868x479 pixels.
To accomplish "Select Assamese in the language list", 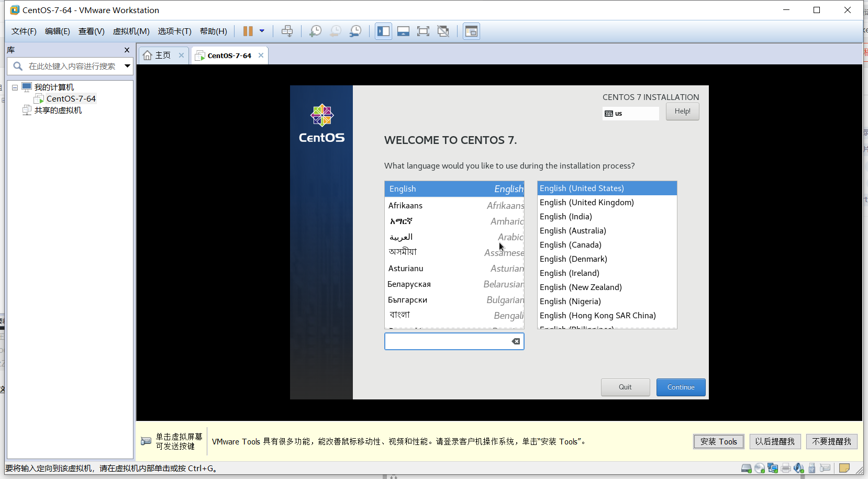I will pos(454,252).
